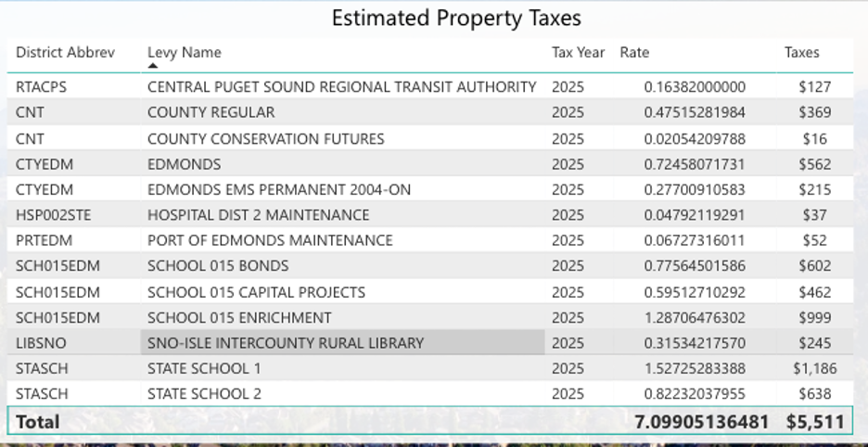Screen dimensions: 868x447
Task: Click the COUNTY REGULAR levy cell
Action: 211,112
